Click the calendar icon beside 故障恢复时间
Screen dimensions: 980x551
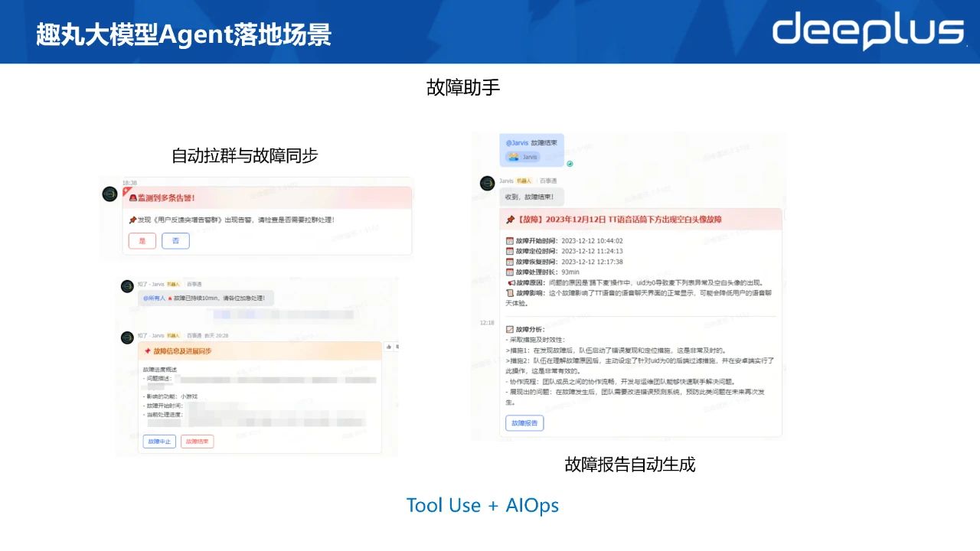click(510, 262)
